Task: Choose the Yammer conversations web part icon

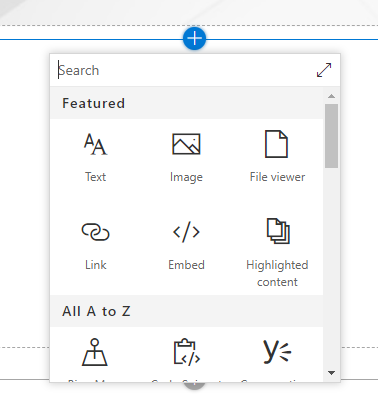Action: pyautogui.click(x=277, y=351)
